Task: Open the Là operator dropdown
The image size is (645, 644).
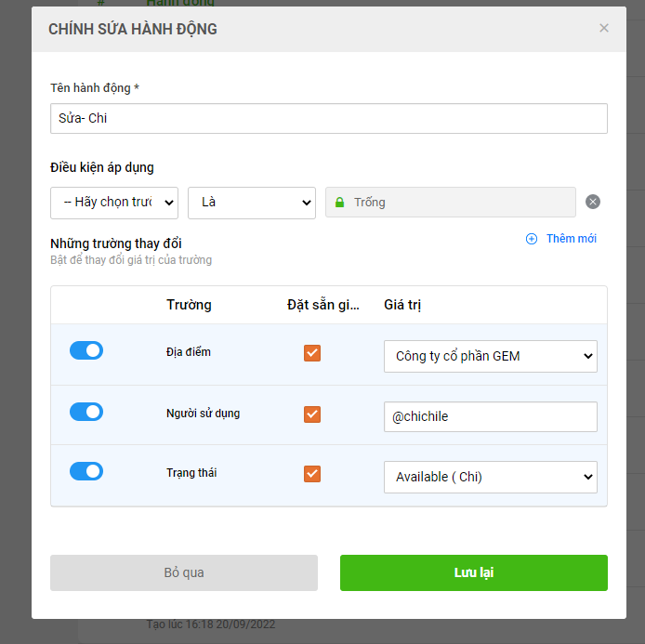Action: (x=252, y=203)
